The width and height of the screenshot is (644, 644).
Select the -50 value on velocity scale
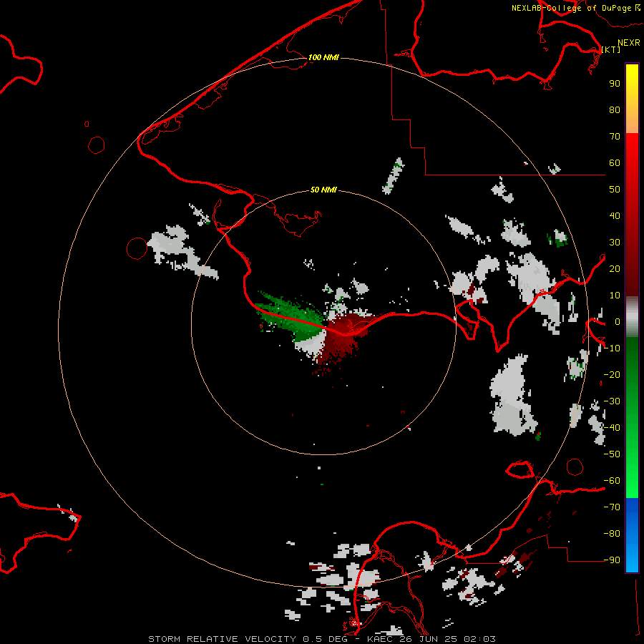click(x=612, y=454)
